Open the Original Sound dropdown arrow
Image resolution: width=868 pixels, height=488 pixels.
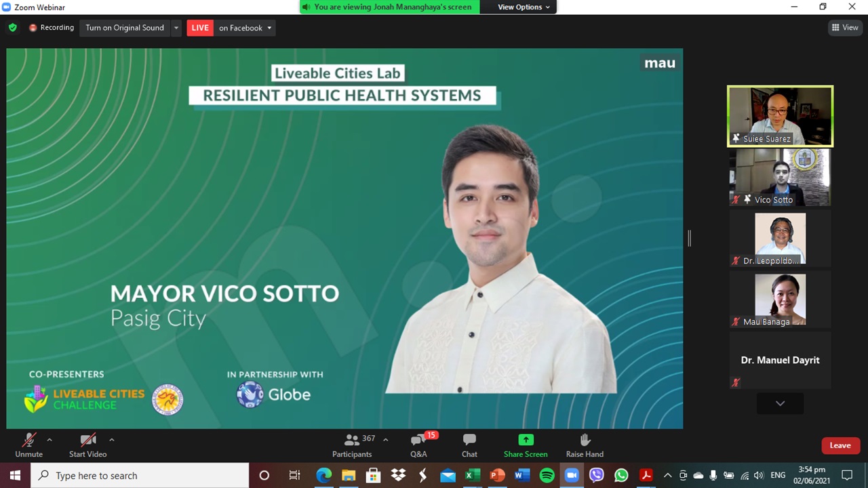176,28
